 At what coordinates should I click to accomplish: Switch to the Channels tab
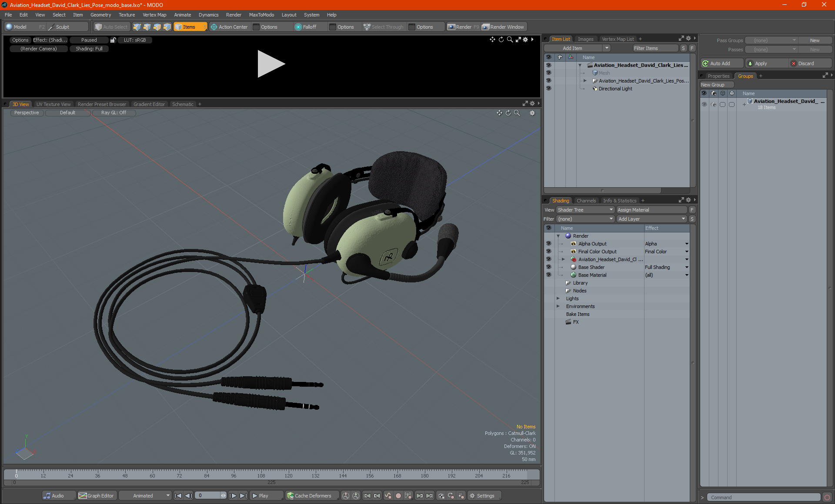(586, 201)
